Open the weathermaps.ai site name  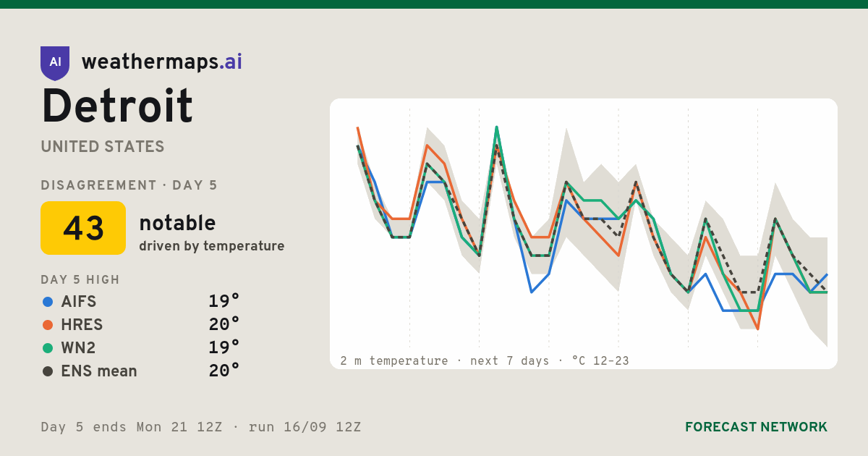point(162,62)
